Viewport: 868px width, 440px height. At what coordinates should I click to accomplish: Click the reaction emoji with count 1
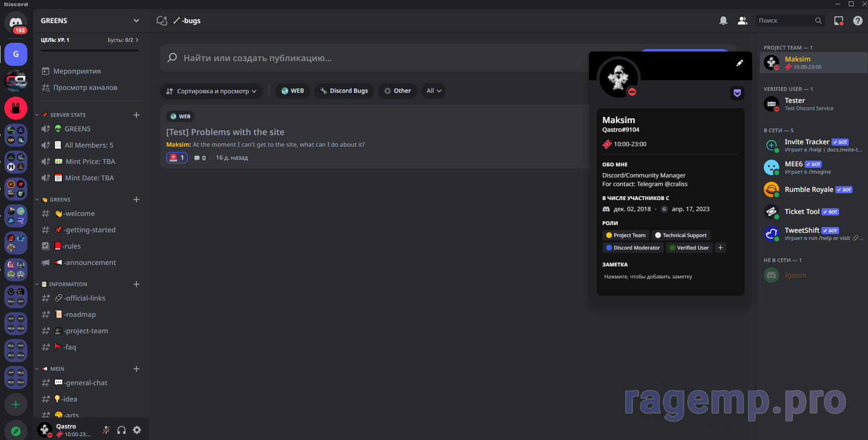click(x=177, y=158)
